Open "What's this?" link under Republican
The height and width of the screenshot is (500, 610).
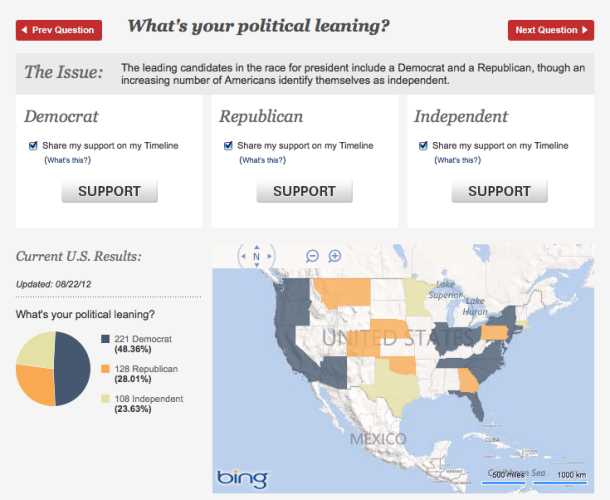(263, 160)
